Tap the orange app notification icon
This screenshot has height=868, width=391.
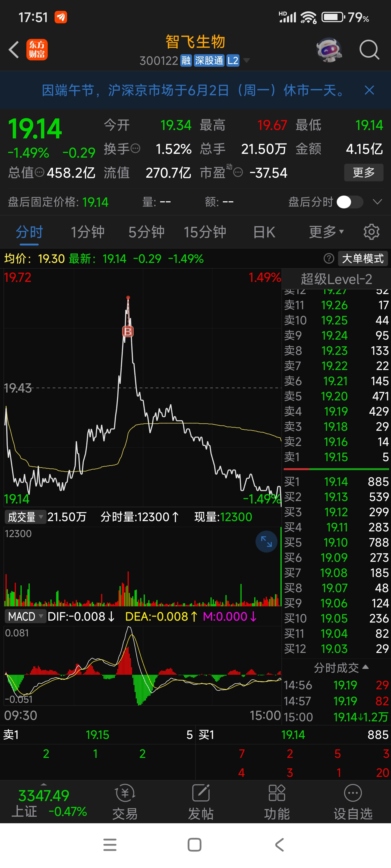61,17
